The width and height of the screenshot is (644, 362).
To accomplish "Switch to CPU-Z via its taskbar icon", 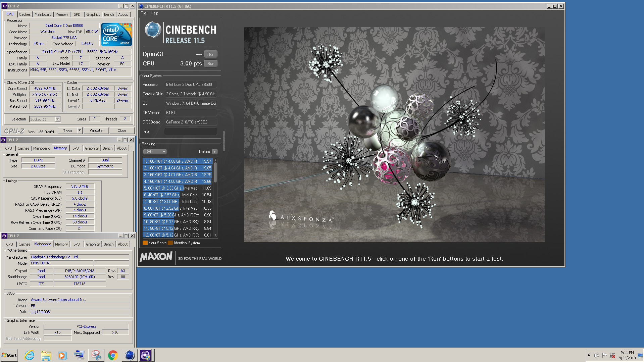I will tap(146, 355).
